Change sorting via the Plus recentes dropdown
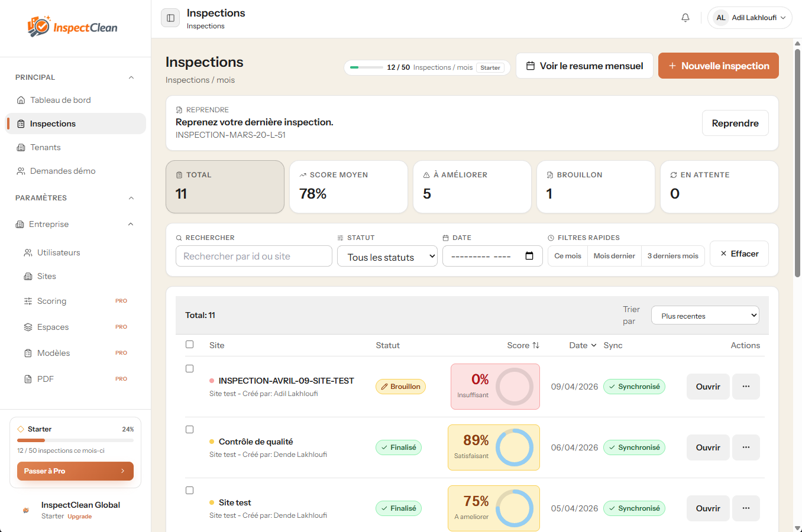Viewport: 802px width, 532px height. 704,315
